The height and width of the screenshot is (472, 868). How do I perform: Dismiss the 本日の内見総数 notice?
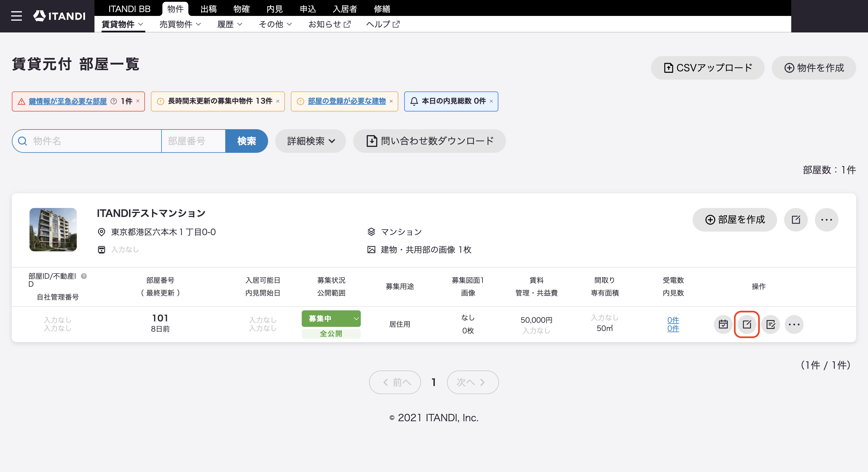491,101
